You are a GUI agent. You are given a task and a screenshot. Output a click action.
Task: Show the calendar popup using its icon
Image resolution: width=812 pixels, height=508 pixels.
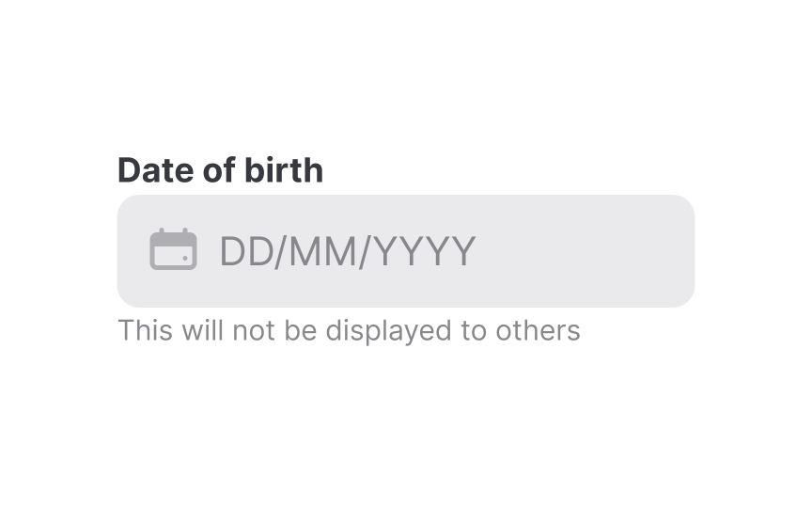[x=173, y=250]
